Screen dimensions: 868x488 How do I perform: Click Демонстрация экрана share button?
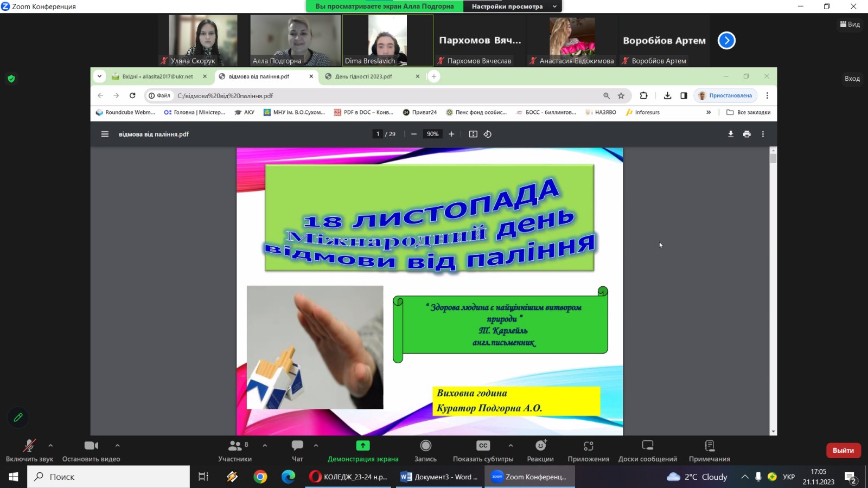[x=363, y=450]
